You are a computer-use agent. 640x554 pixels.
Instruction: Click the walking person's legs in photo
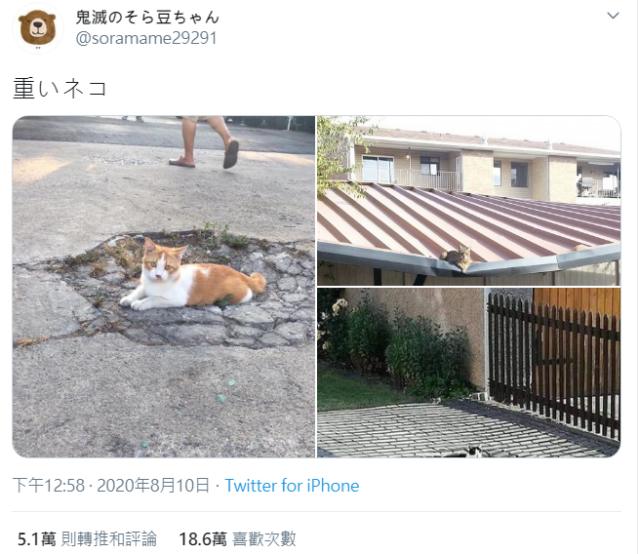pos(204,141)
